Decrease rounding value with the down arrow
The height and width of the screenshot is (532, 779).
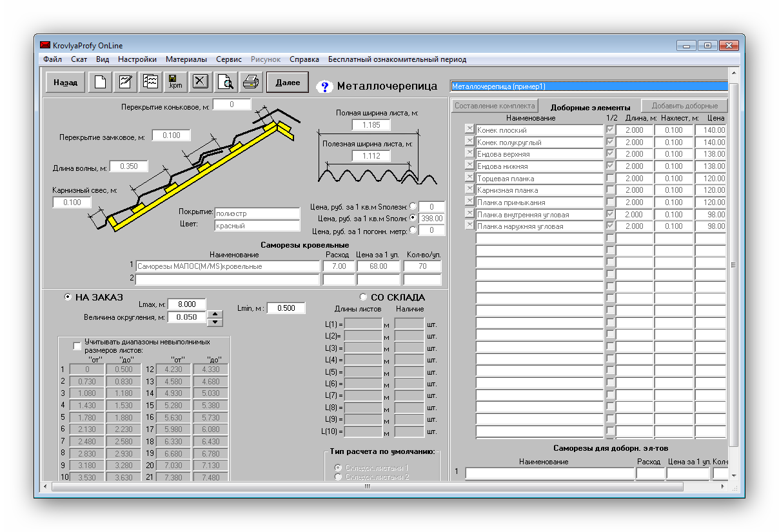pos(216,322)
